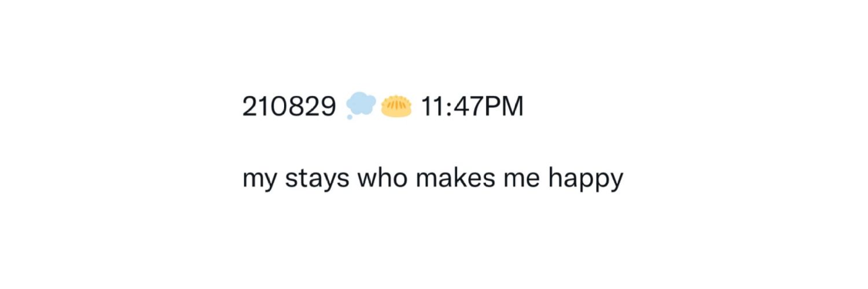Click the letter "k" in makes

coord(462,178)
